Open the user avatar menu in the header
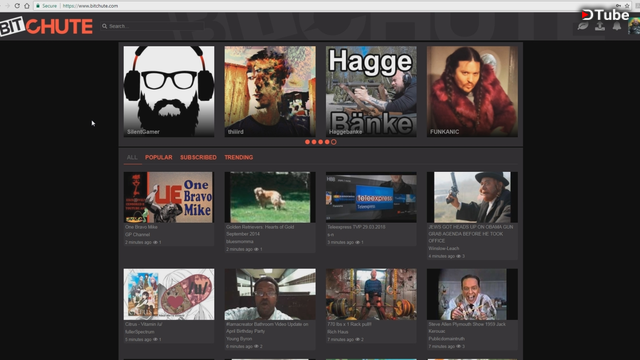 coord(634,27)
